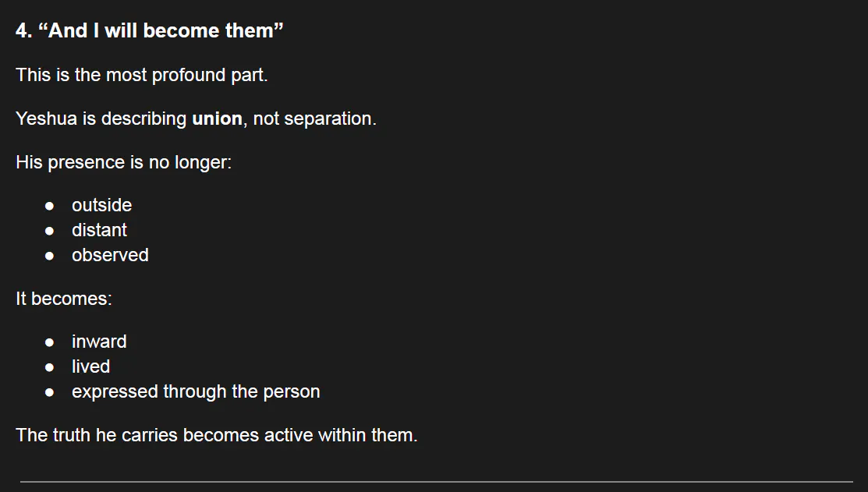Click "expressed through the person" bullet item

tap(196, 391)
